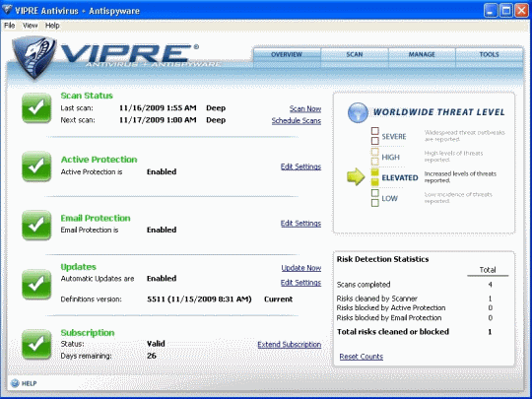Screen dimensions: 532x399
Task: Click Total risks cleaned or blocked row
Action: [x=415, y=332]
